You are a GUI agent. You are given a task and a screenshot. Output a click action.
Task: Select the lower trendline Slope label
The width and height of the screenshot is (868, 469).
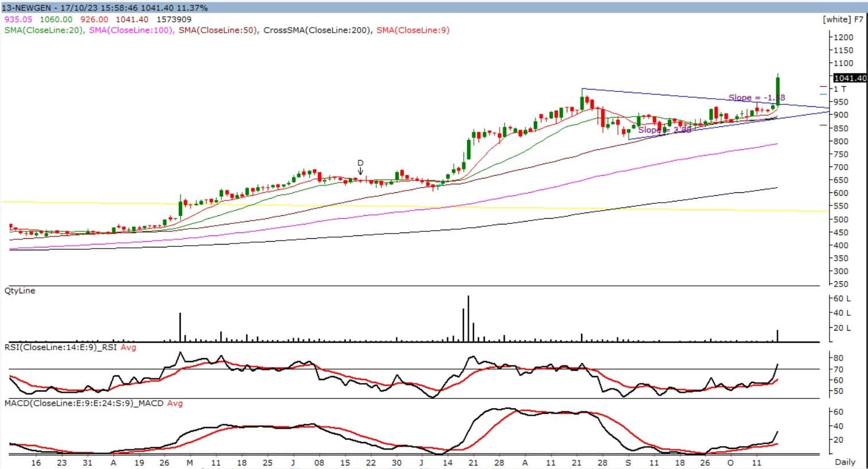664,130
